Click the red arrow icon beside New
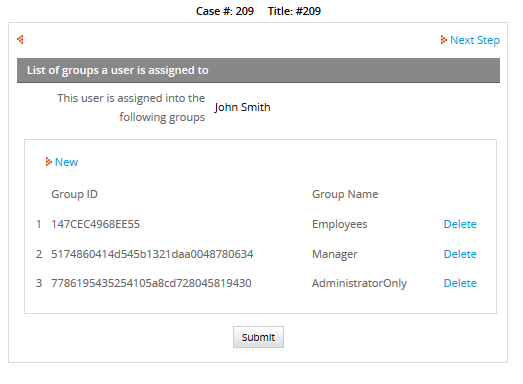 click(x=49, y=161)
